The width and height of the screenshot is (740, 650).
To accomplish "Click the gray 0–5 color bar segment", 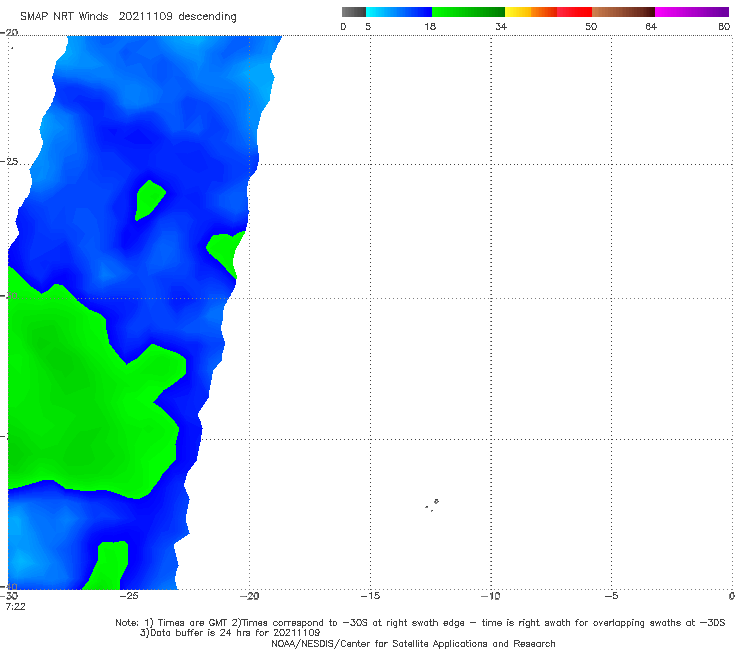I will coord(354,12).
